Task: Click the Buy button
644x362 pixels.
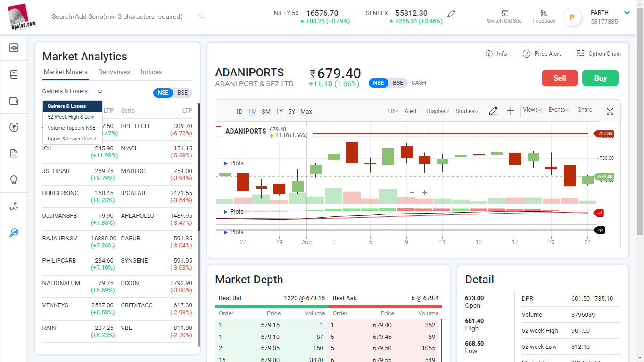Action: tap(600, 78)
